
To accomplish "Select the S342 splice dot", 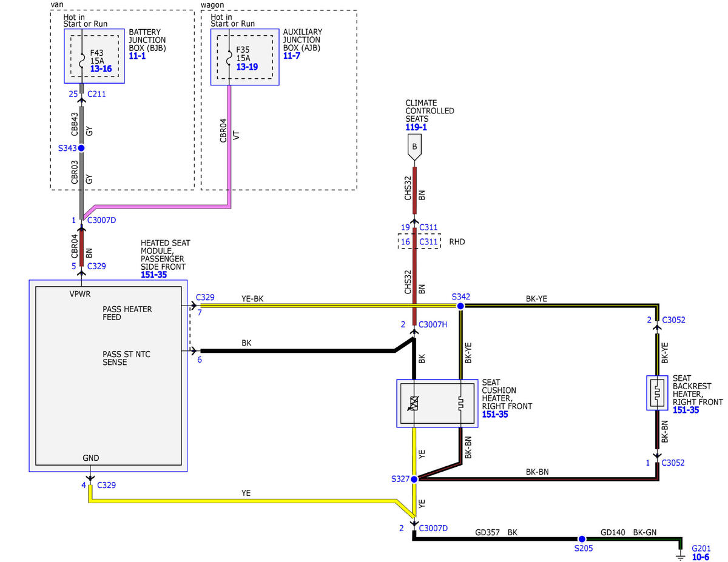I will coord(460,306).
